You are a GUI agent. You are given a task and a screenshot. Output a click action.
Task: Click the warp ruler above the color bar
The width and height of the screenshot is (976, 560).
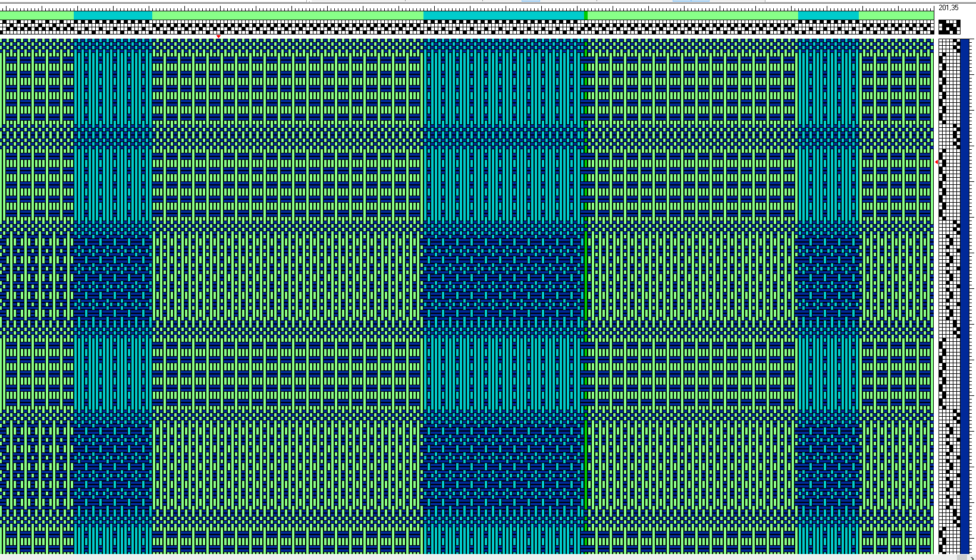pos(467,8)
